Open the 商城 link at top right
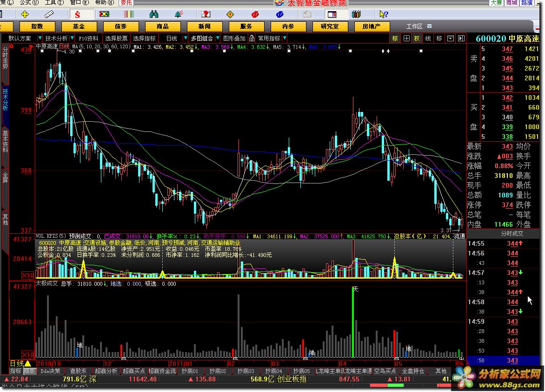545x392 pixels. [512, 3]
